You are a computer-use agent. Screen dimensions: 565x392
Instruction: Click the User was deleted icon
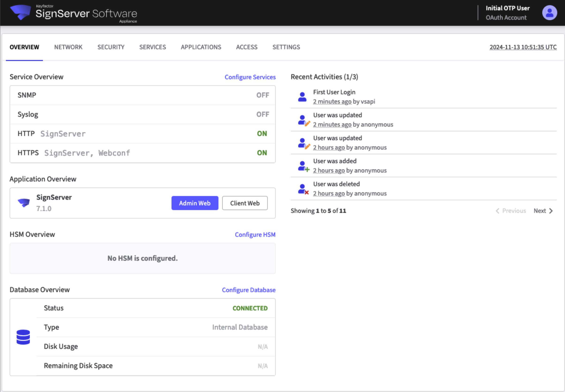point(303,189)
